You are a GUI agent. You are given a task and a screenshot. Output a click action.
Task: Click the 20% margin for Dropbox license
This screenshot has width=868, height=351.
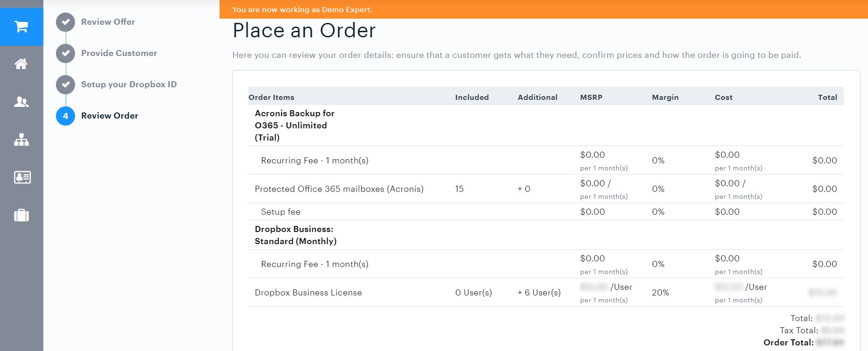[x=661, y=293]
